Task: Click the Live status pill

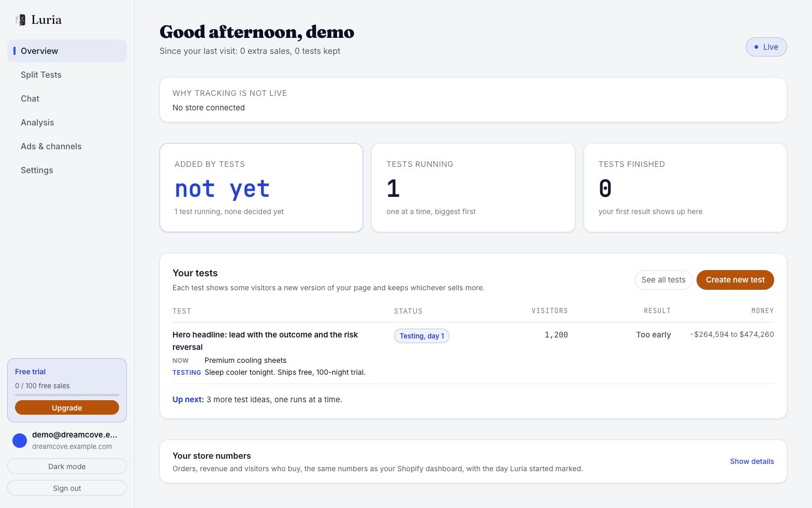Action: 766,47
